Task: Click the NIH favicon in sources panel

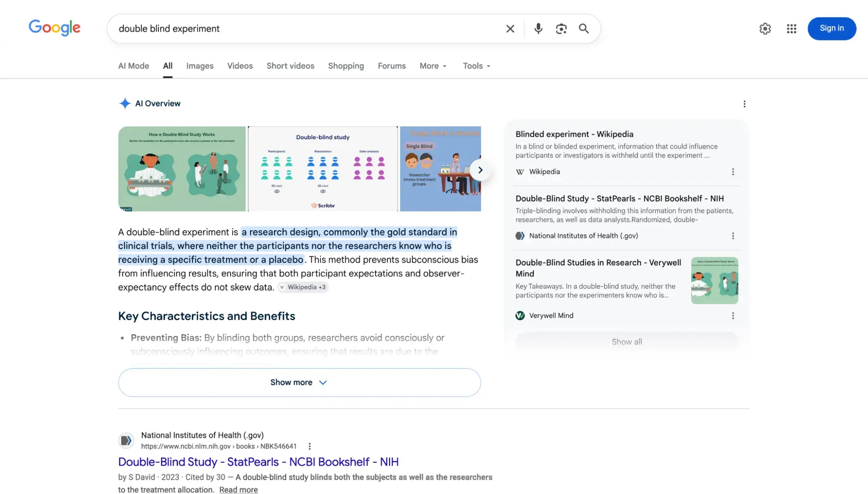Action: click(520, 235)
